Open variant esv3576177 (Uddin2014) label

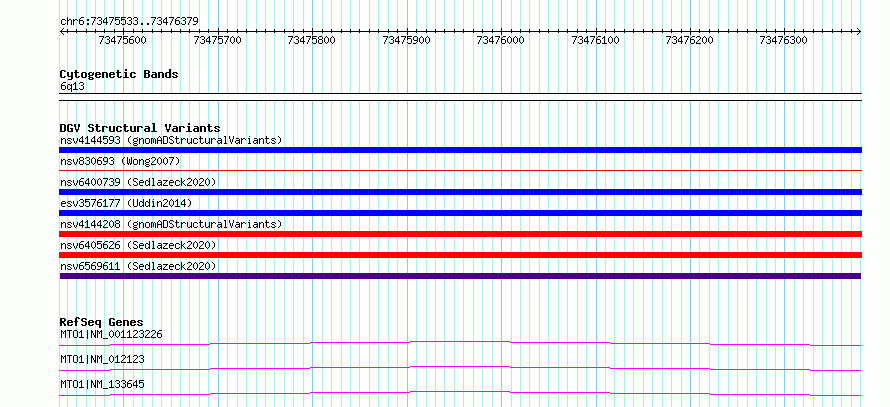(x=126, y=203)
